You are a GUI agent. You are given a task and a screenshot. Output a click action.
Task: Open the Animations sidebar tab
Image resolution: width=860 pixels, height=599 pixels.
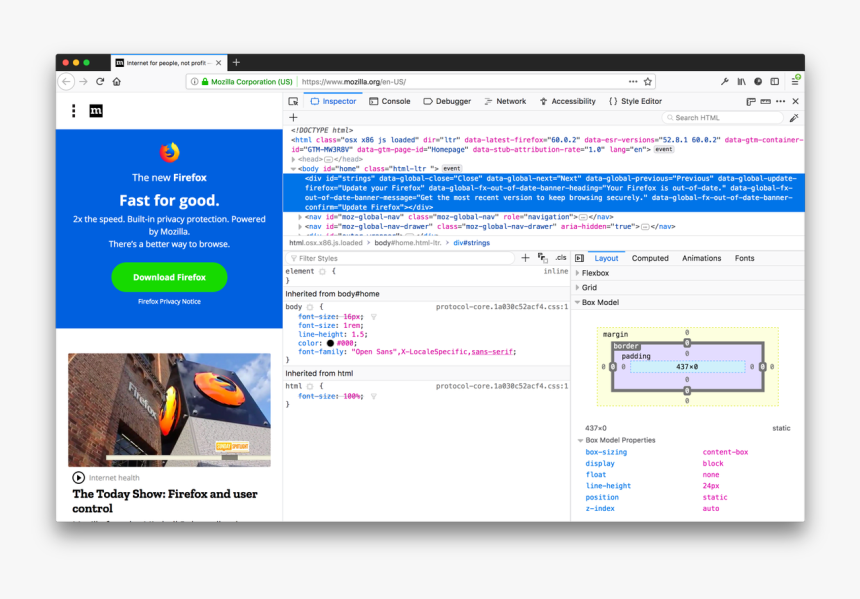(x=701, y=258)
